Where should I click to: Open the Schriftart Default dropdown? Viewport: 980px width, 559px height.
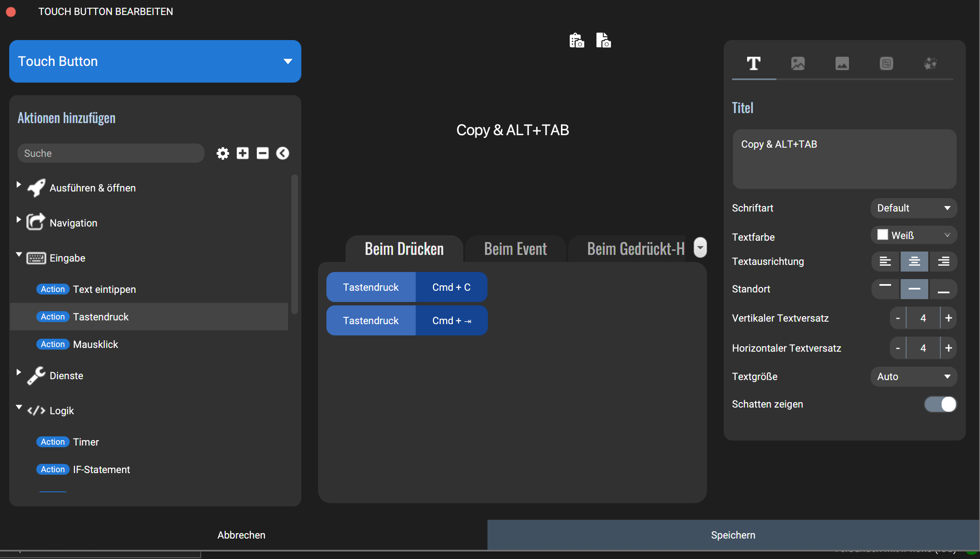(913, 208)
